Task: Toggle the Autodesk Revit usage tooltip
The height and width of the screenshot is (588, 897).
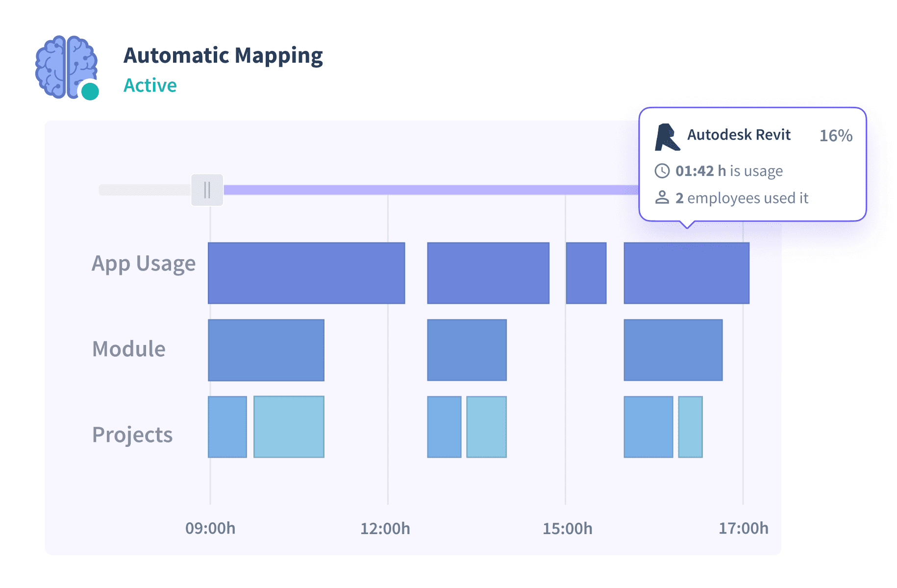Action: tap(750, 164)
